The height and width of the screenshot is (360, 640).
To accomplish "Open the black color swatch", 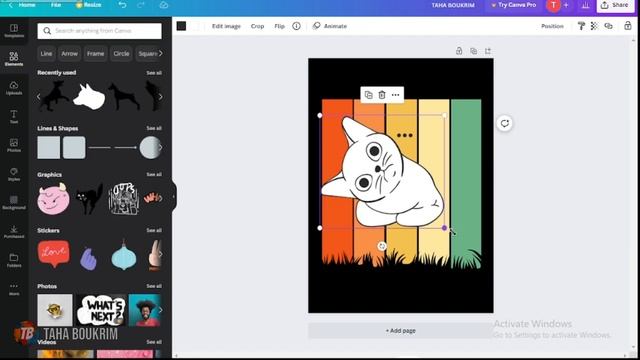I will tap(182, 26).
